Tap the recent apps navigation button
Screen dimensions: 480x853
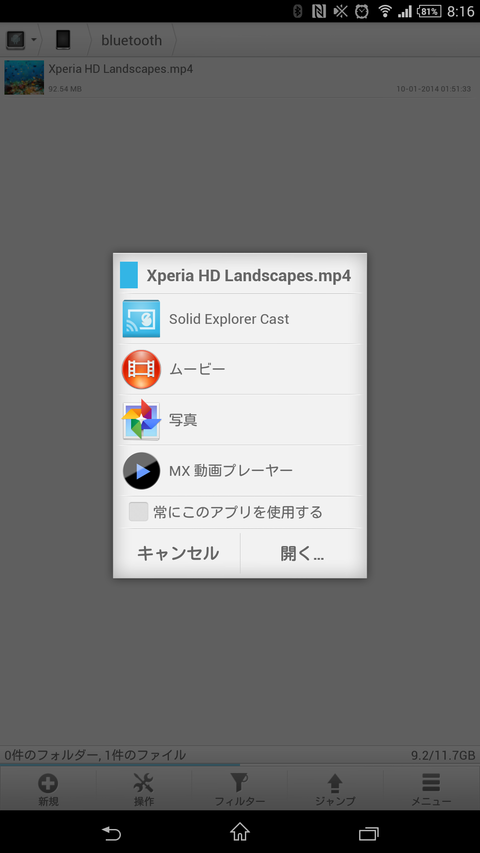368,833
